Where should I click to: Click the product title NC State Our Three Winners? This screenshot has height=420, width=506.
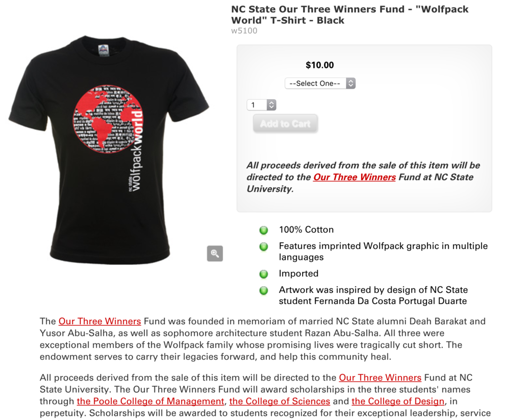350,15
